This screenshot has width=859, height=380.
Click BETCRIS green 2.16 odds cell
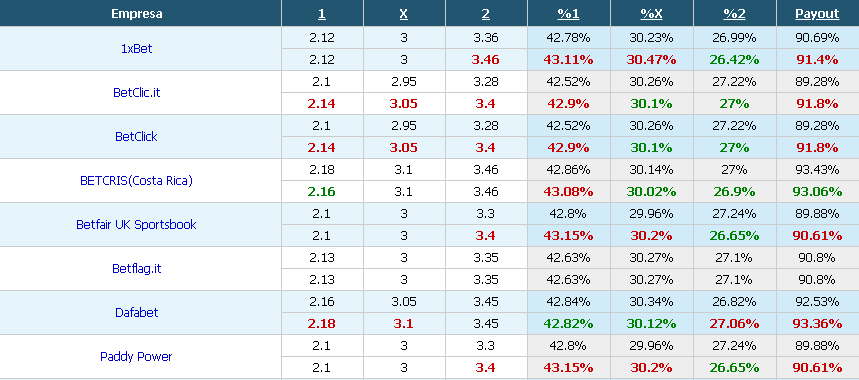click(x=322, y=192)
